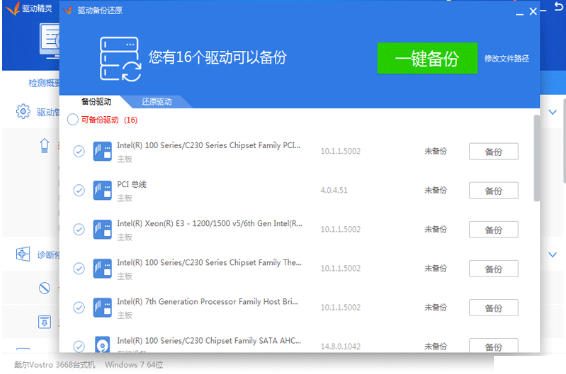Click the Intel Xeon E3 - 1200/1500 driver name

tap(210, 223)
